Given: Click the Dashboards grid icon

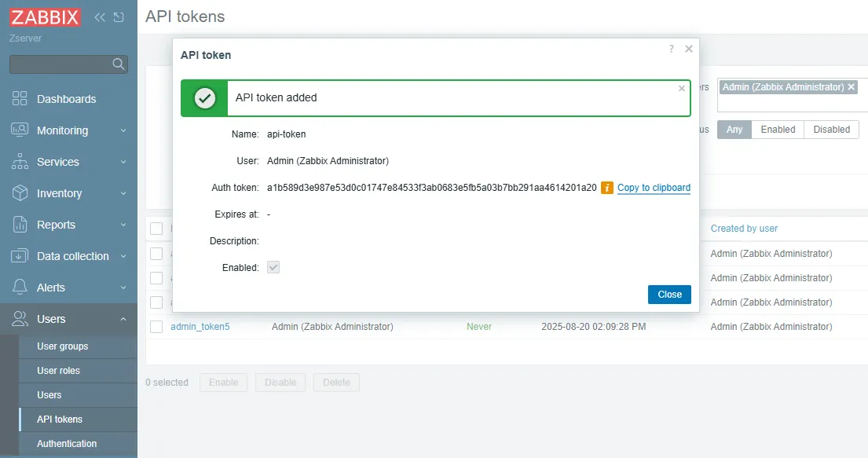Looking at the screenshot, I should 20,98.
